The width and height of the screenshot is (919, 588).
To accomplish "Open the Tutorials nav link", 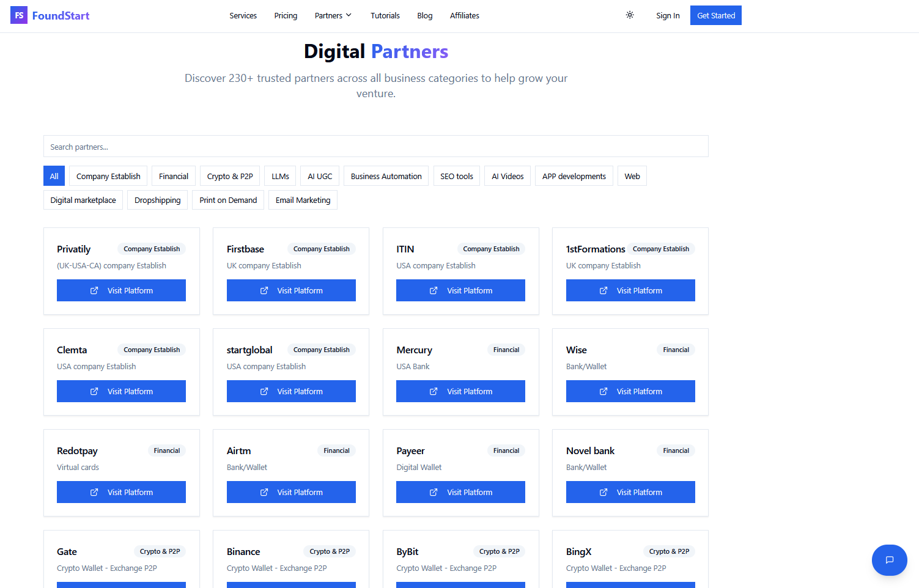I will pyautogui.click(x=385, y=15).
